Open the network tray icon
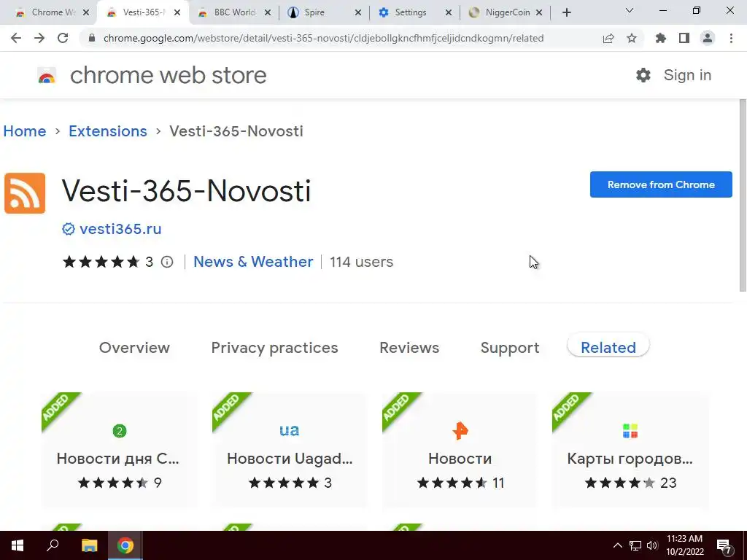The image size is (747, 560). pos(635,545)
